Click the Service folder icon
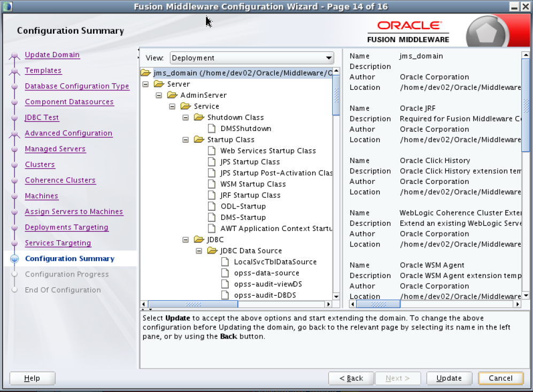Screen dimensions: 533x392 (186, 106)
